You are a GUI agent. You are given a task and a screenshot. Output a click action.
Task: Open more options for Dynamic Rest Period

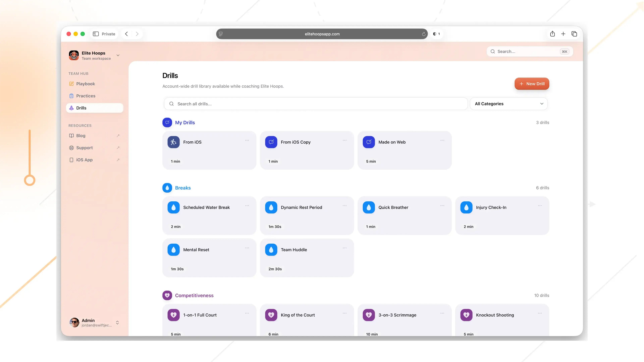[x=345, y=205]
